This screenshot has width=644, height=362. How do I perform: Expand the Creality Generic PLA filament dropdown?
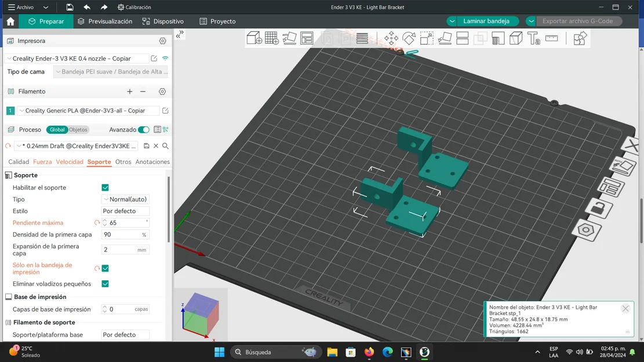pyautogui.click(x=89, y=111)
